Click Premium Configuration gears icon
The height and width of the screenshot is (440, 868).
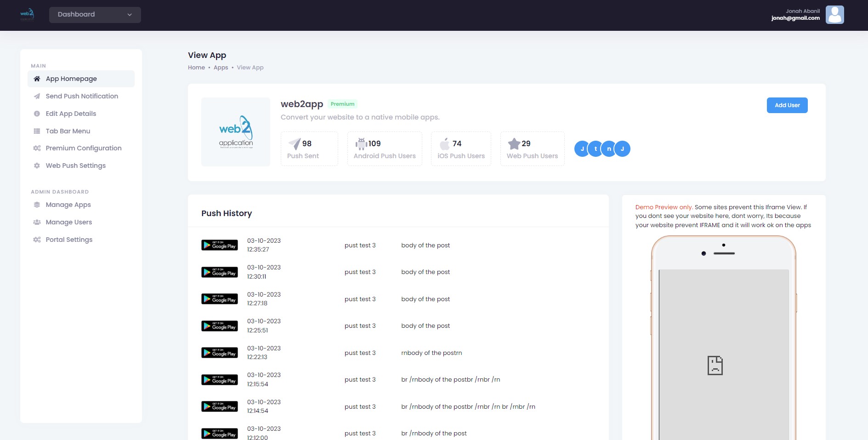(x=37, y=148)
